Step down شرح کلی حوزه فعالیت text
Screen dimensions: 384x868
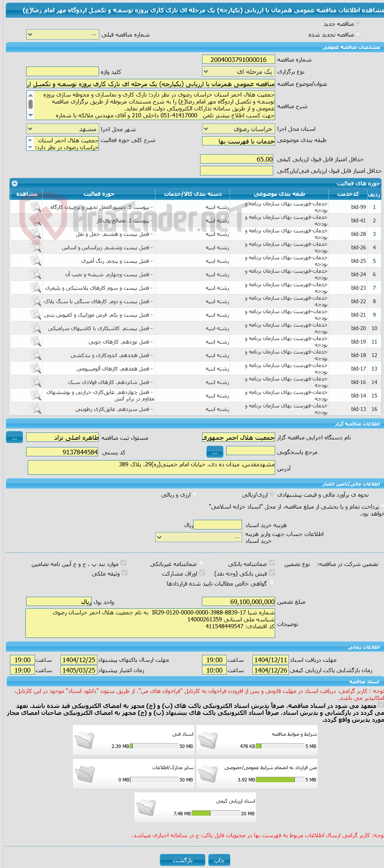(x=30, y=147)
